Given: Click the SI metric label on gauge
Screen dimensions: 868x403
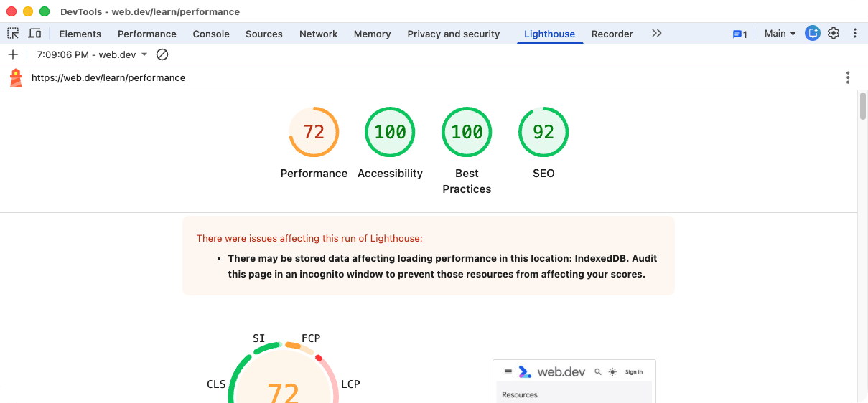Looking at the screenshot, I should (x=259, y=338).
